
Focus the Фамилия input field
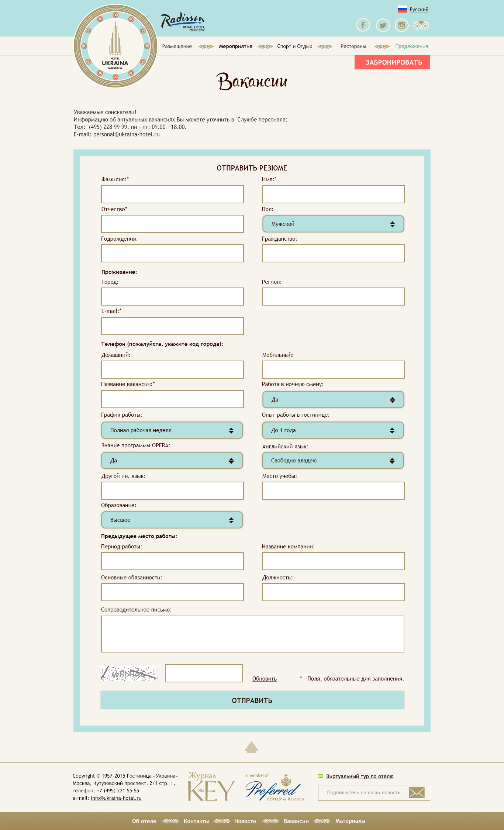click(172, 194)
